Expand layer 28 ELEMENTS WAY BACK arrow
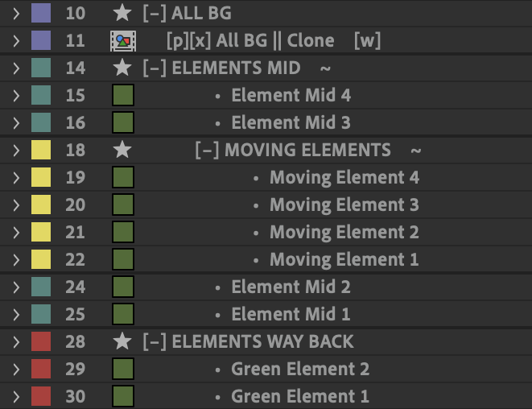The height and width of the screenshot is (409, 532). (16, 341)
